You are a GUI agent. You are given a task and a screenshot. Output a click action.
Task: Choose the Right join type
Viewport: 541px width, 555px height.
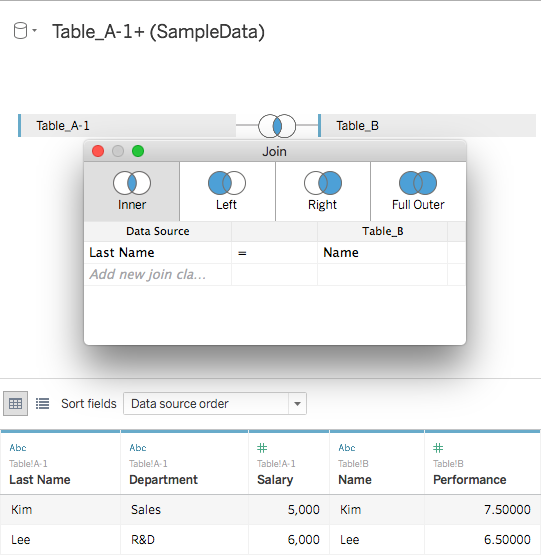pos(323,191)
